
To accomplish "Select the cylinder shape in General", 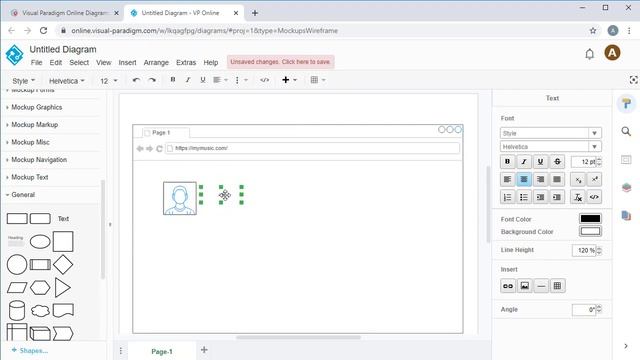I will 17,311.
